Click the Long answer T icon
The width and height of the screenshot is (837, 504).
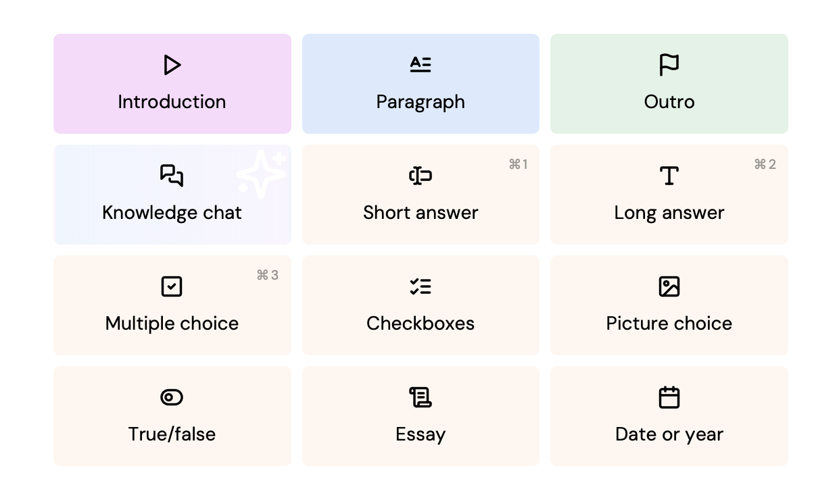[x=669, y=175]
